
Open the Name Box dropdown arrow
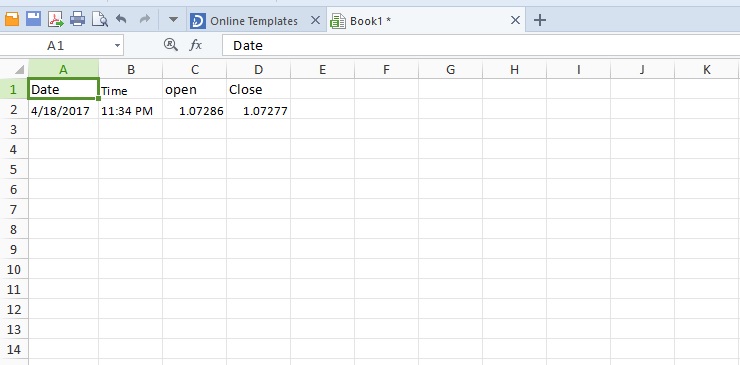tap(117, 46)
